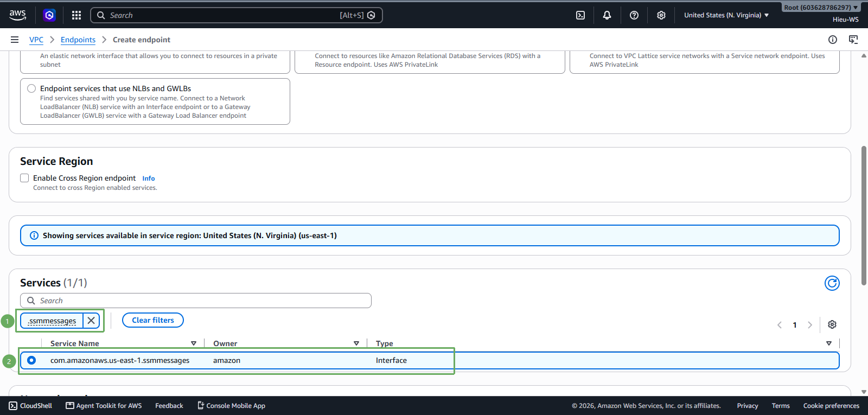Remove the .ssmmessages filter token
The image size is (868, 415).
point(91,321)
